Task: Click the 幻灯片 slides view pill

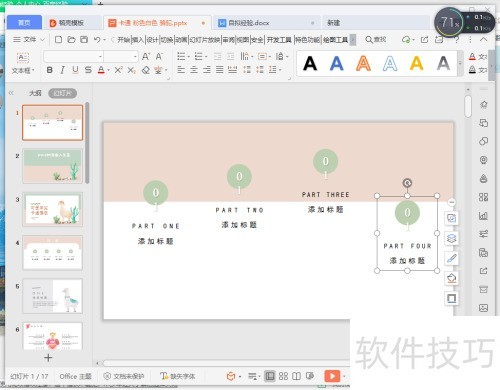Action: click(63, 93)
